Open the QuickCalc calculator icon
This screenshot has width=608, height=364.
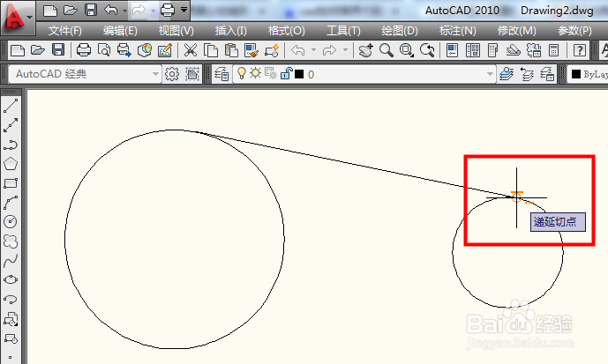[x=553, y=50]
